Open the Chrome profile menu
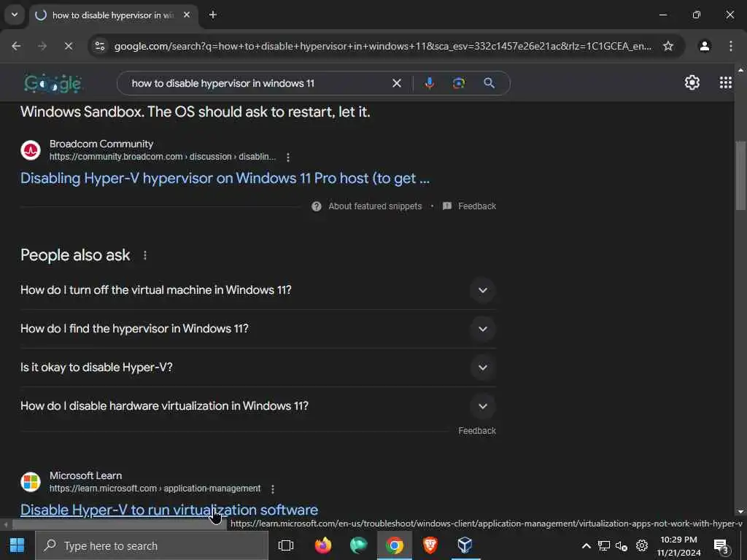 coord(705,46)
